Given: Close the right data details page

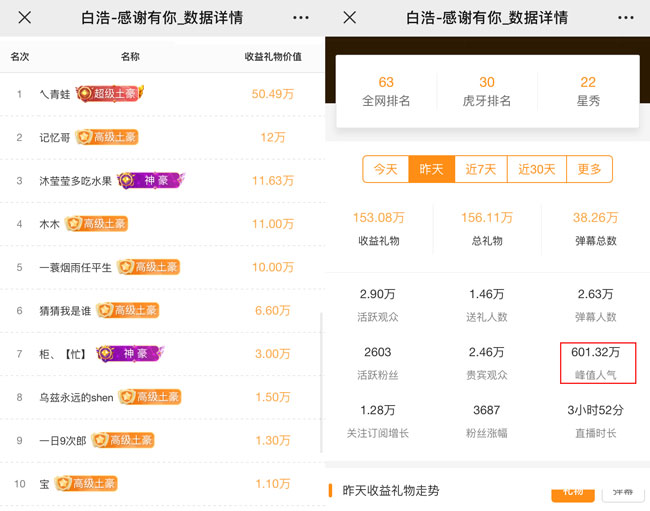Looking at the screenshot, I should tap(349, 18).
